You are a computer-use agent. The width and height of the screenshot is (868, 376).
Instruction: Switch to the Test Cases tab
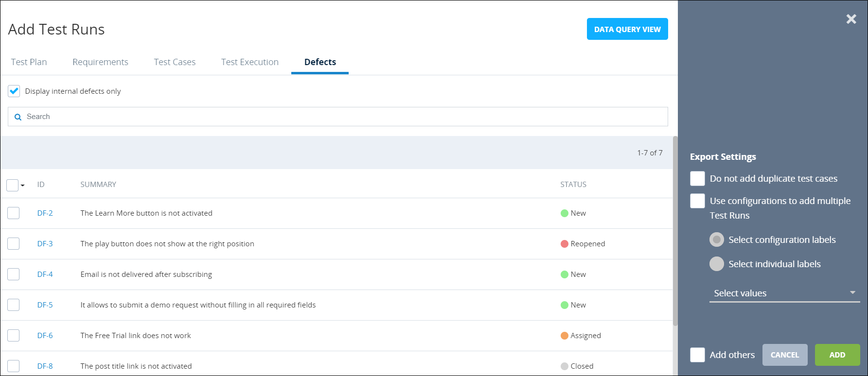pos(175,62)
